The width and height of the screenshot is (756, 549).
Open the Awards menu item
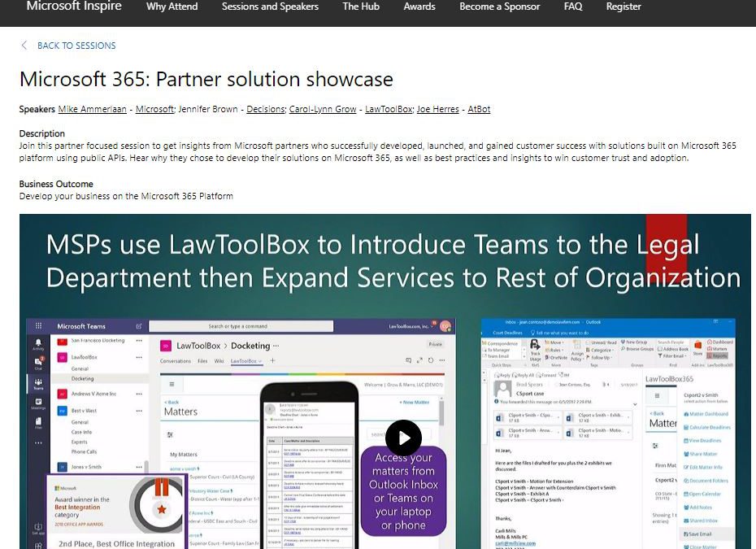pyautogui.click(x=419, y=7)
